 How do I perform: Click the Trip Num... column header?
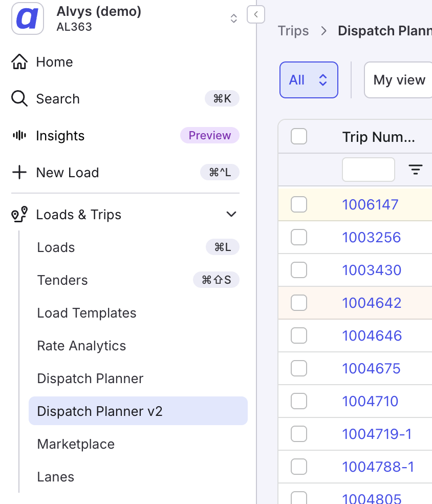click(x=379, y=137)
